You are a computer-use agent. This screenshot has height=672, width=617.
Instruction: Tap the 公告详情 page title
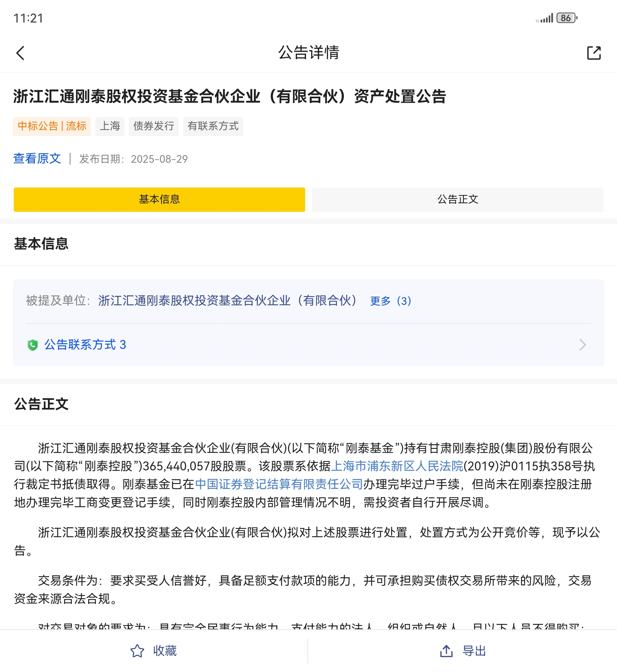click(308, 53)
